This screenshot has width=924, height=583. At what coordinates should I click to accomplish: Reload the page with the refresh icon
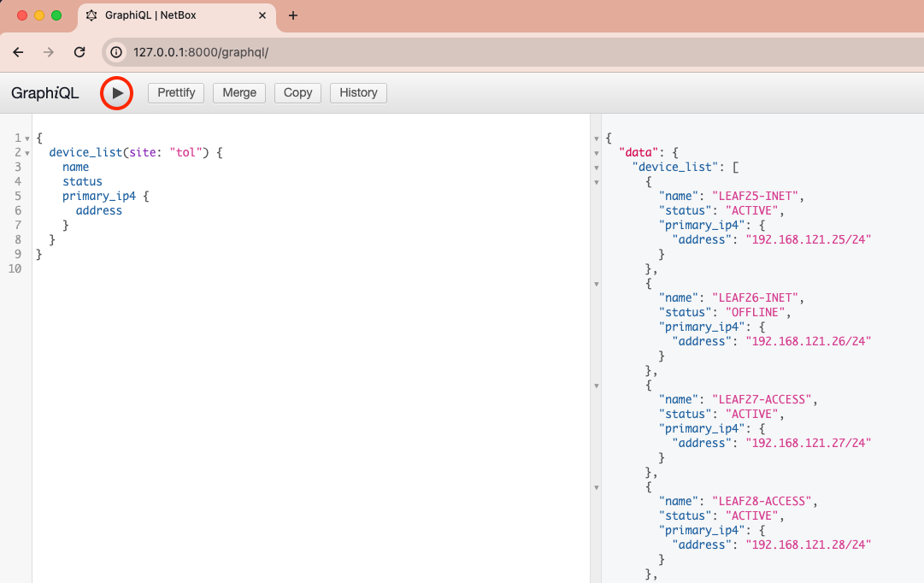click(79, 52)
